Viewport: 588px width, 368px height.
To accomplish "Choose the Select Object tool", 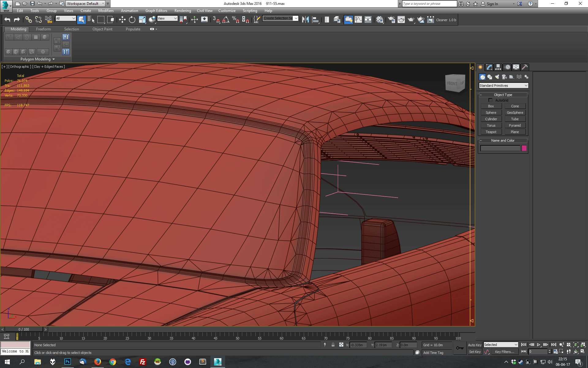I will [x=81, y=20].
